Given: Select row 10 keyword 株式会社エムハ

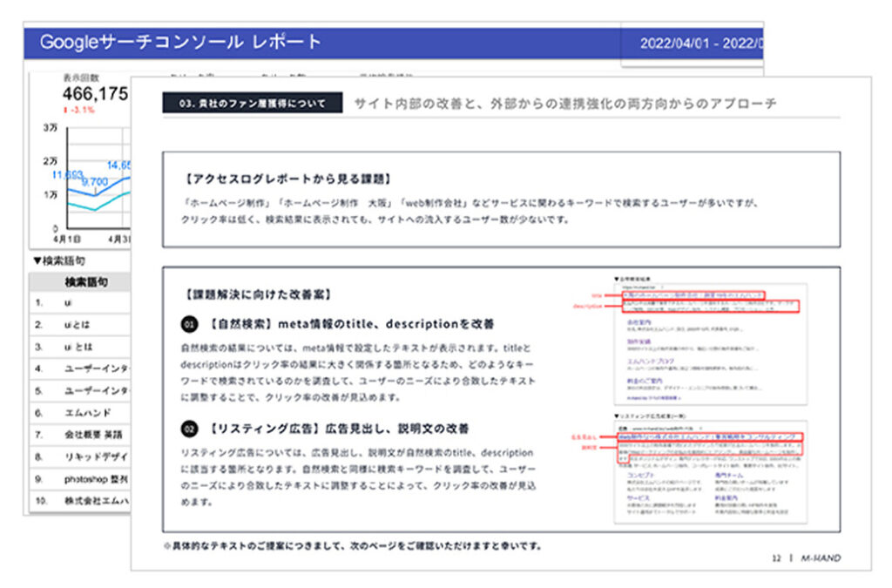Looking at the screenshot, I should point(97,501).
